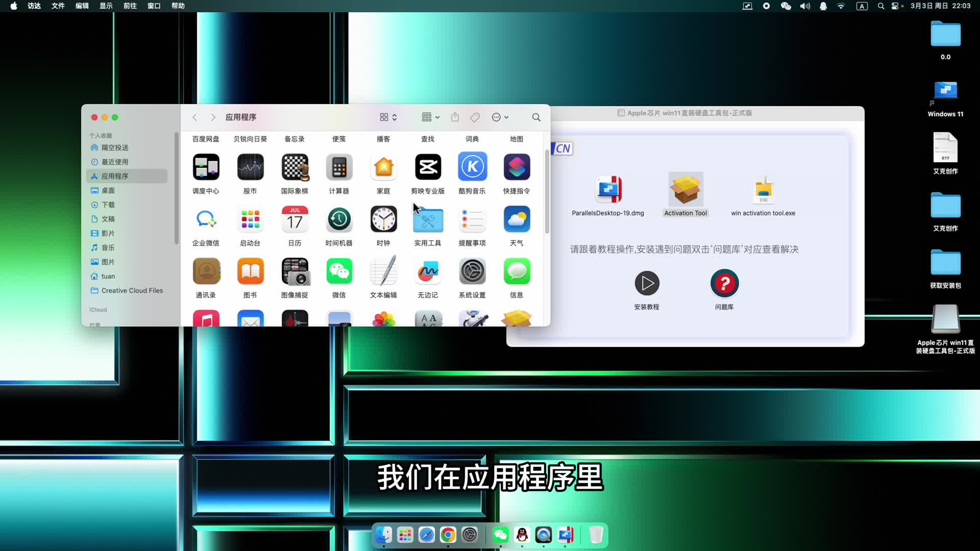Open the 显示 menu in menu bar

(106, 6)
